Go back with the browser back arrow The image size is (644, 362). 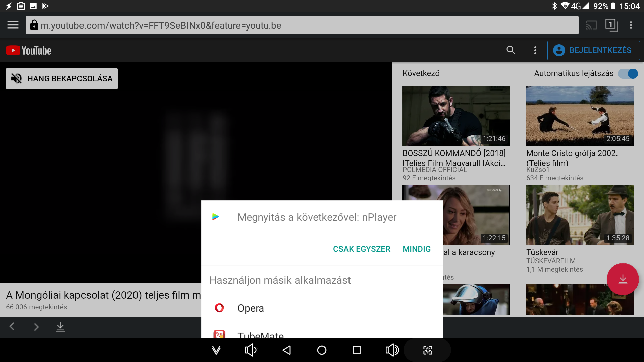coord(12,327)
